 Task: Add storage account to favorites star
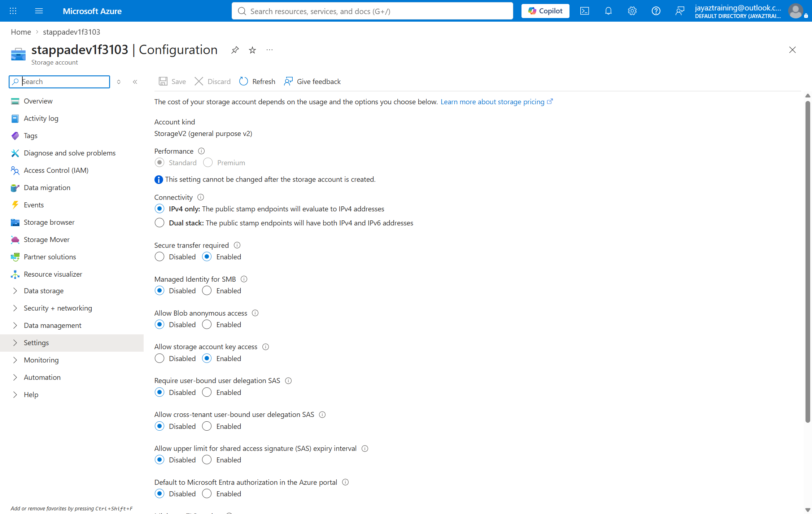(x=252, y=50)
